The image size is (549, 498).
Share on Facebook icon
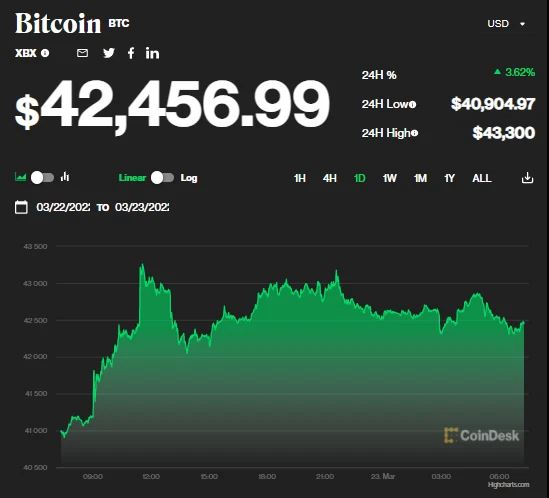tap(131, 53)
